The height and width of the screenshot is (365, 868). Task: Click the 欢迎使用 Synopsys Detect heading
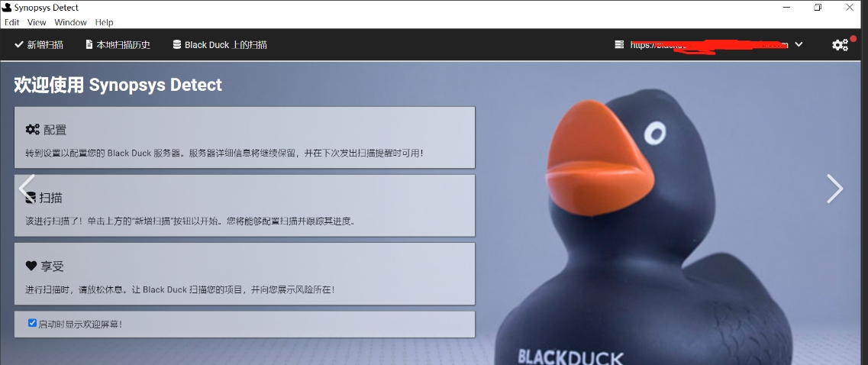[118, 85]
